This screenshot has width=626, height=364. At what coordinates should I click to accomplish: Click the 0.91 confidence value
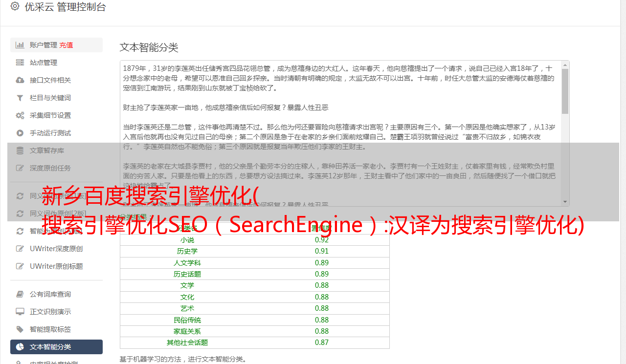pos(322,251)
